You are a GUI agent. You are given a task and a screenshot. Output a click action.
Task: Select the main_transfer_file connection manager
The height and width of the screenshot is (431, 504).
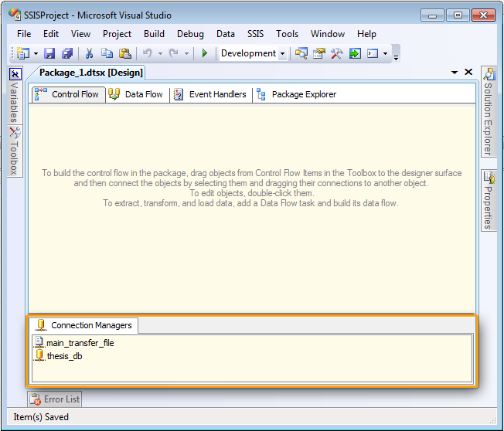click(74, 343)
